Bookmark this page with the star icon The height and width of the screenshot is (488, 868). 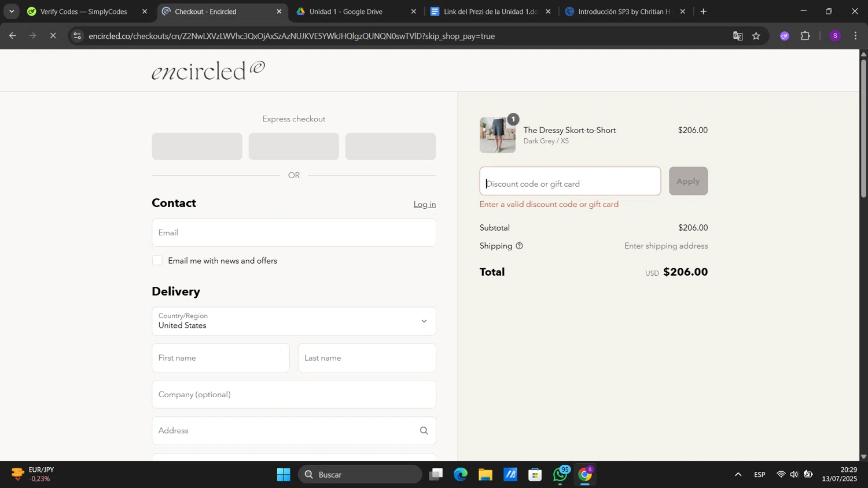point(756,36)
